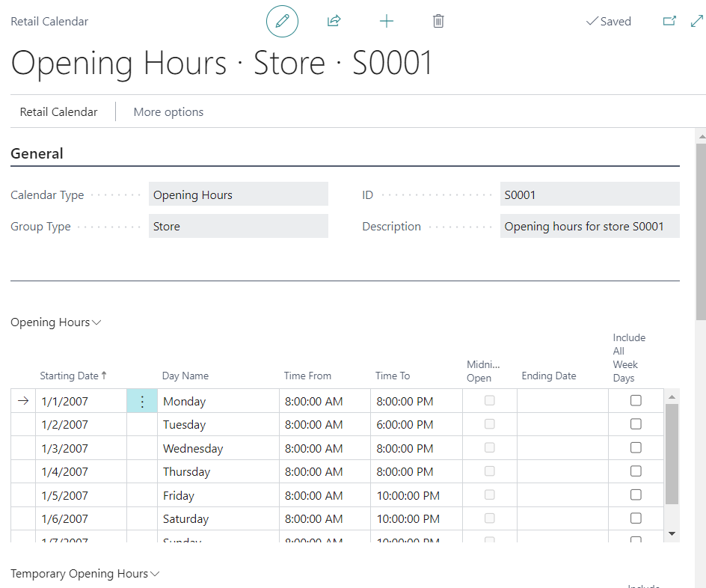Click the Day Name column header
This screenshot has width=706, height=588.
click(x=185, y=376)
